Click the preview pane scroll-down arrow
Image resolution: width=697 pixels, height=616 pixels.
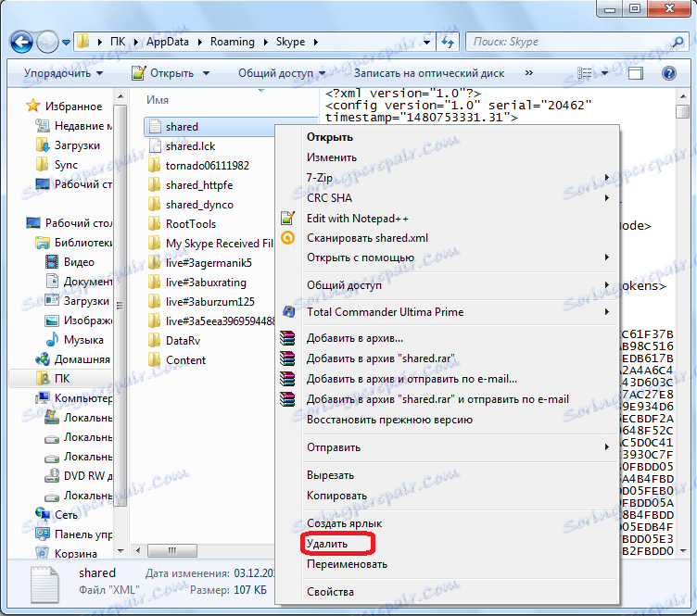click(683, 551)
